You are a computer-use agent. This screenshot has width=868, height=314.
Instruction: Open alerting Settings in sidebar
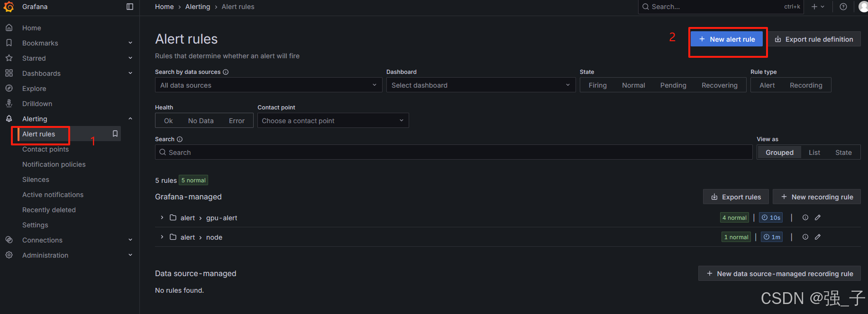click(x=35, y=225)
